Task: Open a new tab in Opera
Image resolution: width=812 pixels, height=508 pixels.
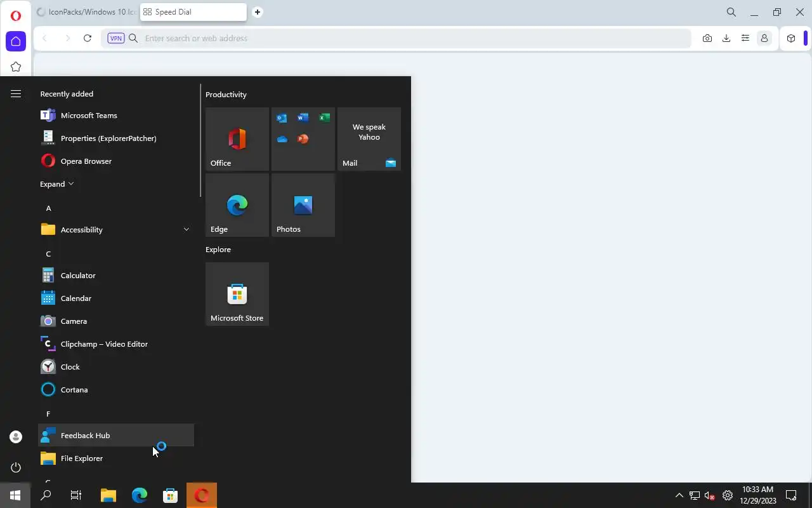Action: click(x=258, y=12)
